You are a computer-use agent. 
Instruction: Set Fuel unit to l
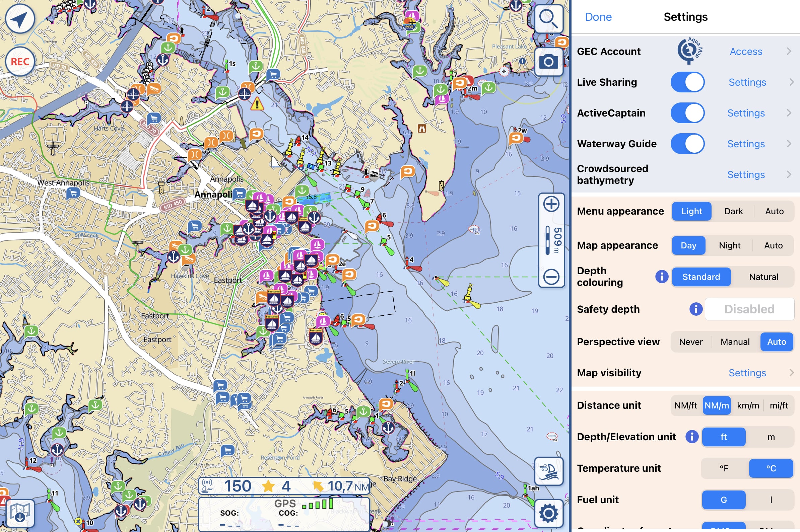[771, 500]
